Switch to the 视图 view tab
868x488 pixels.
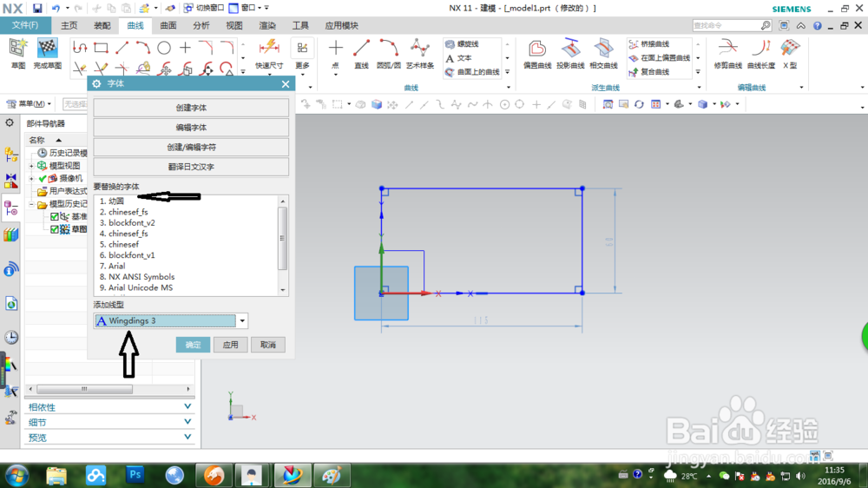[x=234, y=25]
